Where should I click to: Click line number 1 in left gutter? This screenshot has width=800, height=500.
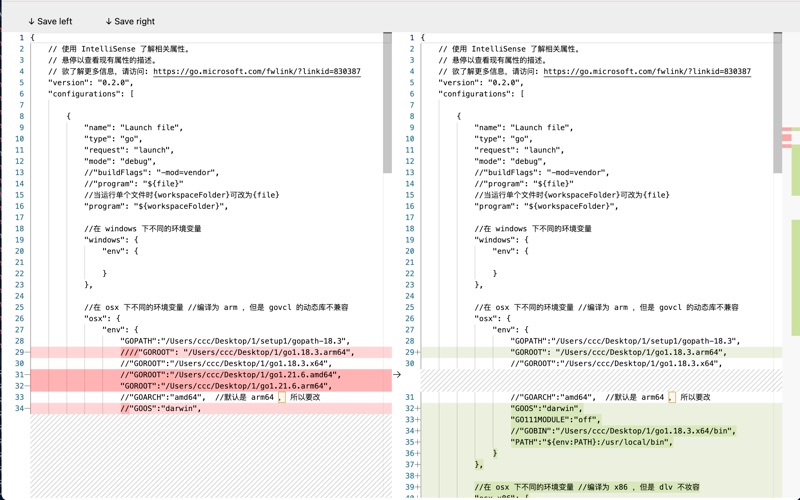(x=20, y=38)
